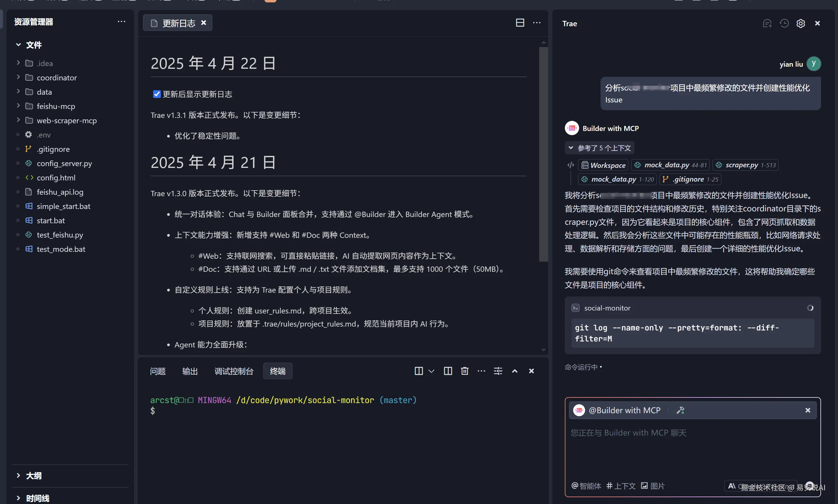This screenshot has height=504, width=838.
Task: Start new chat icon in Trae panel
Action: click(767, 24)
